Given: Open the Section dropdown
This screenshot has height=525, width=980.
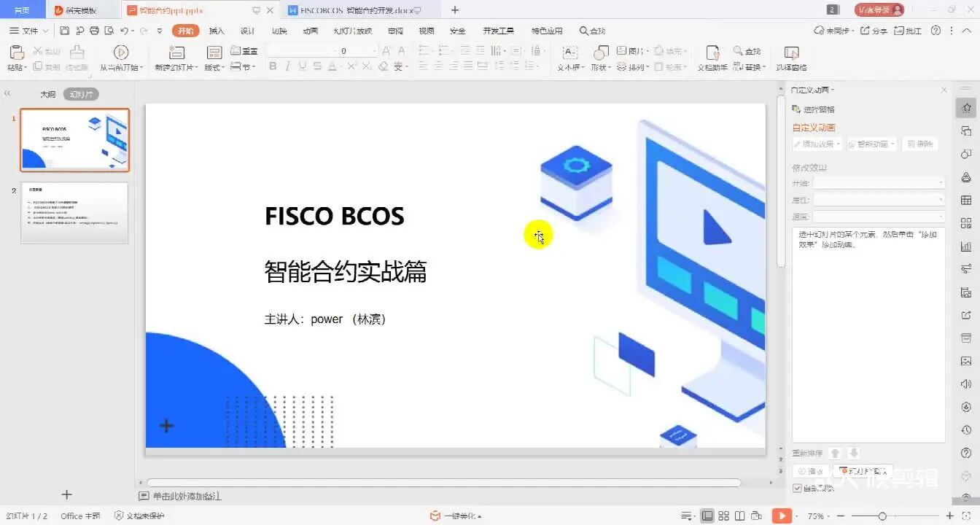Looking at the screenshot, I should click(244, 66).
